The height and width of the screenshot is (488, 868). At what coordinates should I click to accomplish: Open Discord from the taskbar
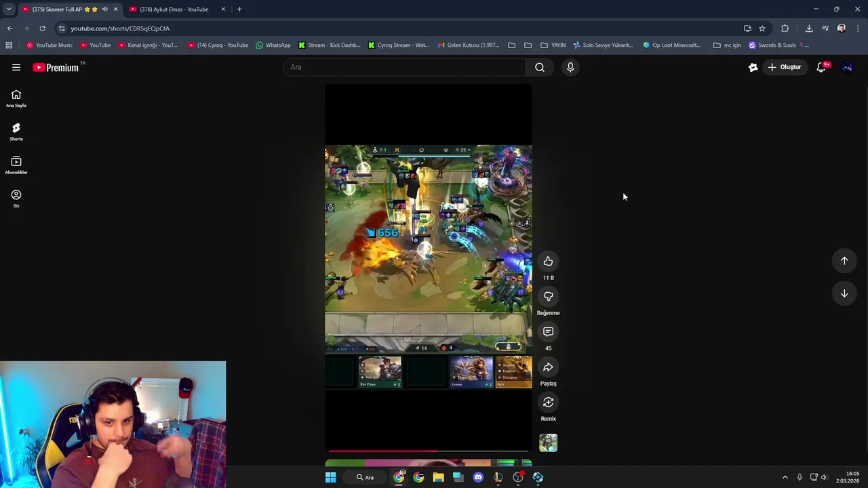click(478, 477)
